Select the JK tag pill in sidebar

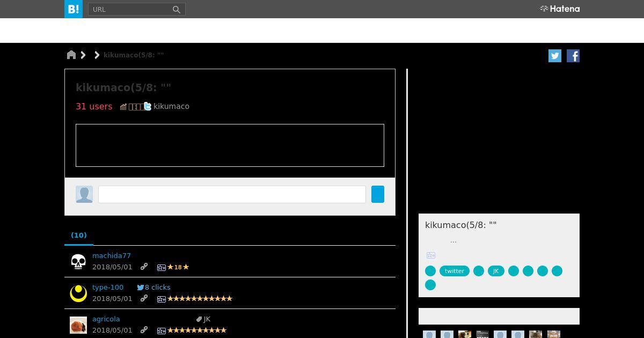point(496,271)
